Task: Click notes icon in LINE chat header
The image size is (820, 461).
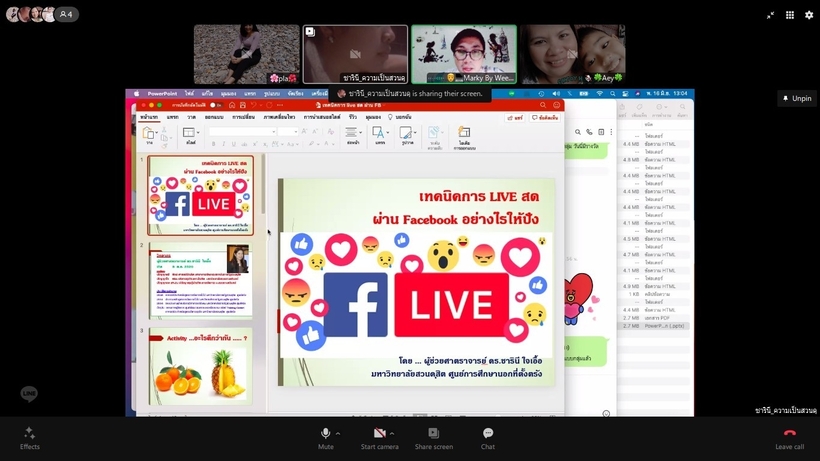Action: [601, 132]
